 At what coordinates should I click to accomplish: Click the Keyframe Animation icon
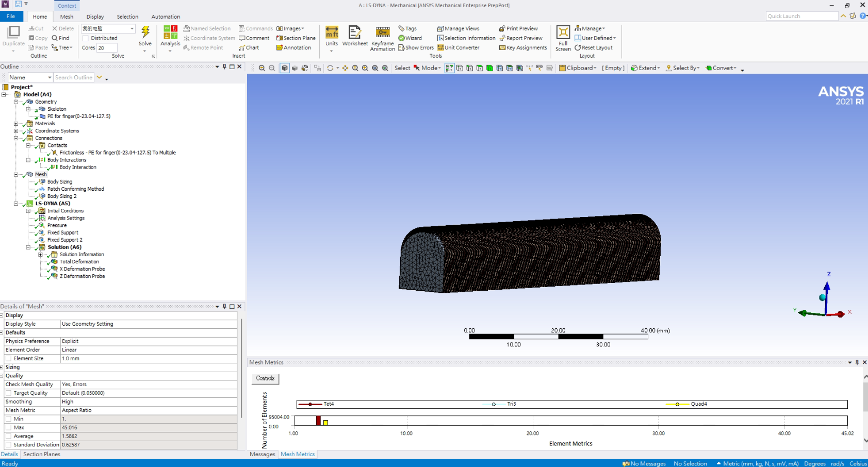click(x=382, y=32)
